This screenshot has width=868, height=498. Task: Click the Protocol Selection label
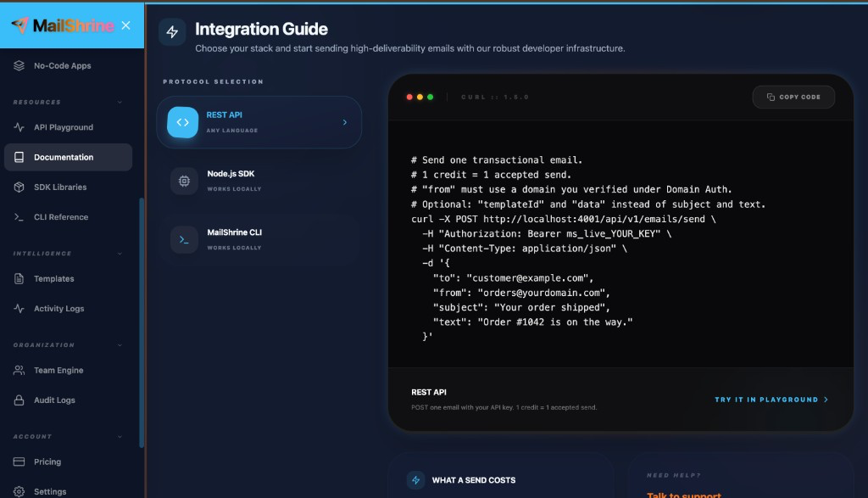point(213,81)
